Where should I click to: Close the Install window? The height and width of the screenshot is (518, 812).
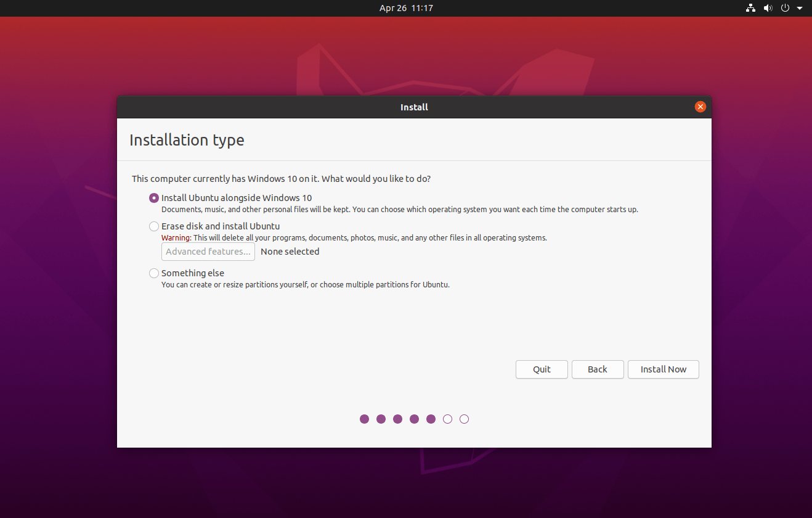click(700, 106)
